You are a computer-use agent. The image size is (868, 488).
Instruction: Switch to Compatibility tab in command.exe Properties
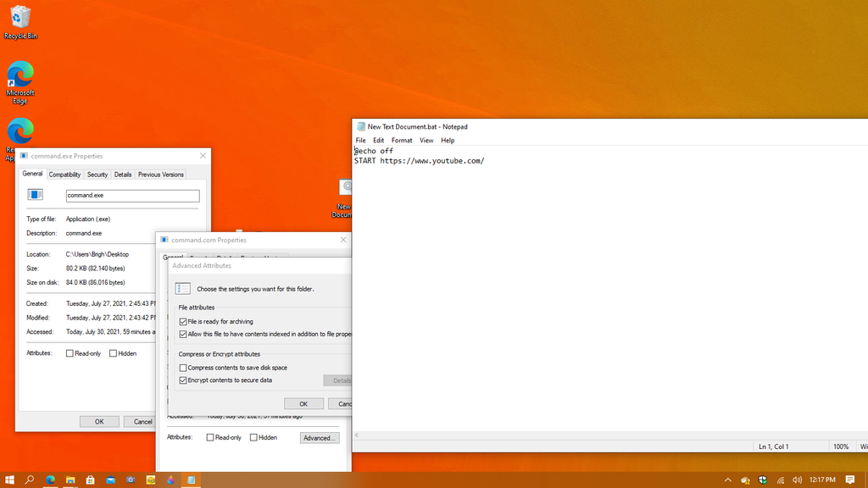pyautogui.click(x=64, y=175)
